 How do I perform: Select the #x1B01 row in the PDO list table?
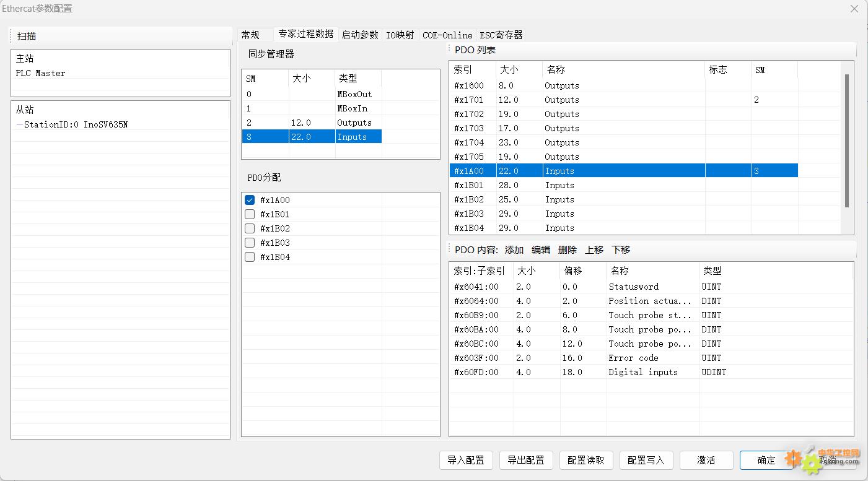coord(624,185)
